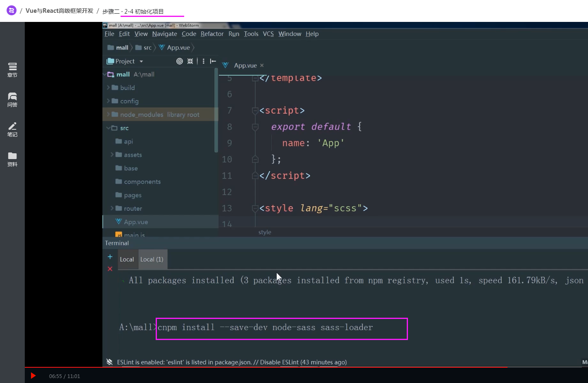Screen dimensions: 588x383
Task: Expand the config folder arrow
Action: (108, 101)
